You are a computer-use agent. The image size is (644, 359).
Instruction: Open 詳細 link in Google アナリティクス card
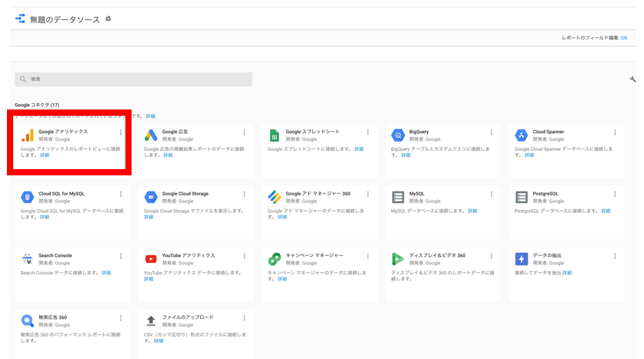[44, 155]
